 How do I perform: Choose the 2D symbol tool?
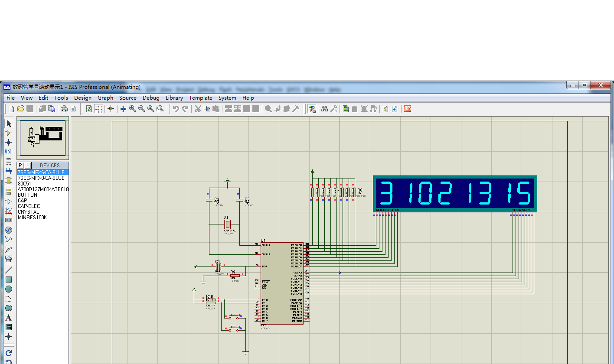pyautogui.click(x=9, y=327)
